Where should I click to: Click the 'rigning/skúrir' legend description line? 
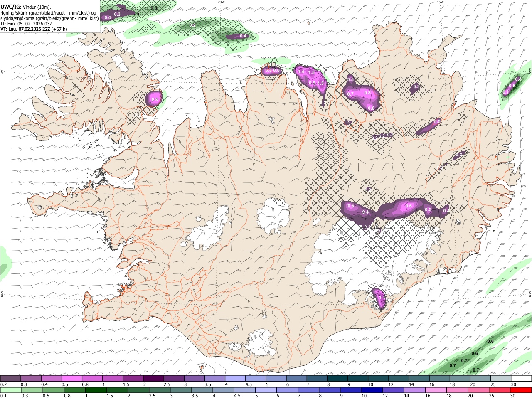48,13
